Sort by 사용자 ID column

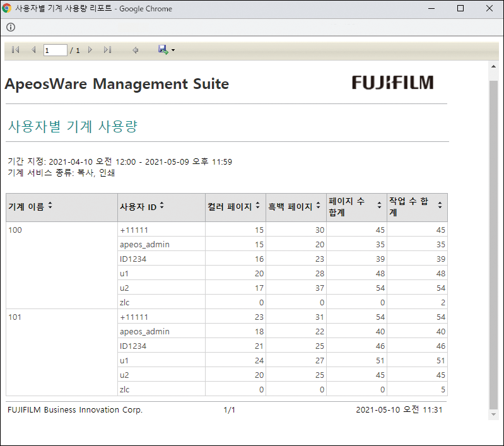(x=161, y=206)
